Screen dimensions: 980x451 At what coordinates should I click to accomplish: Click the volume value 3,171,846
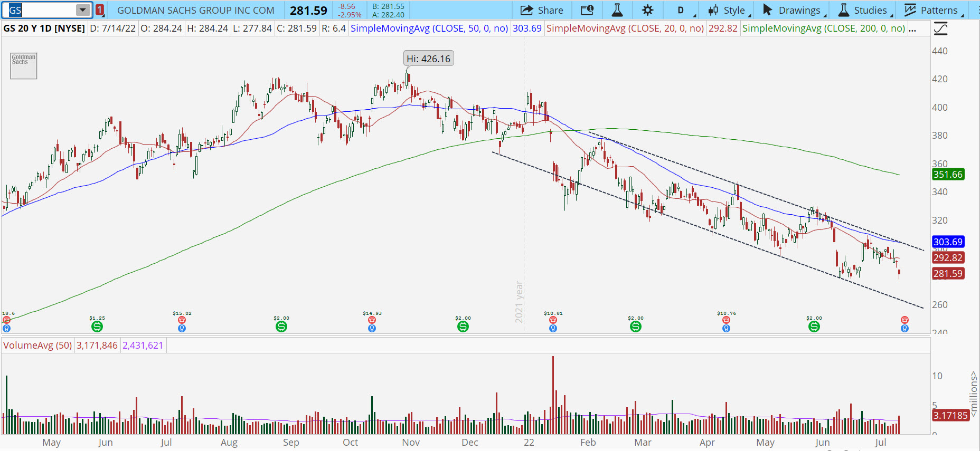tap(97, 346)
